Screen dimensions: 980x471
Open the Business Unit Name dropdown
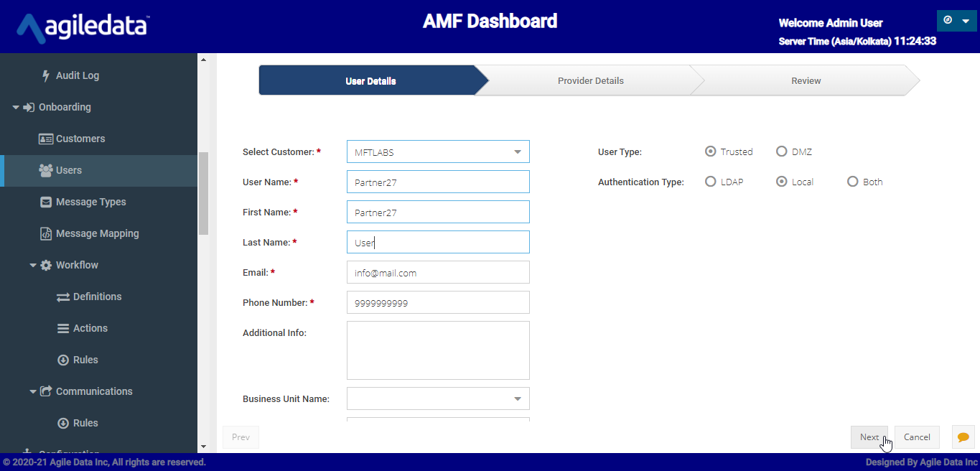point(438,398)
